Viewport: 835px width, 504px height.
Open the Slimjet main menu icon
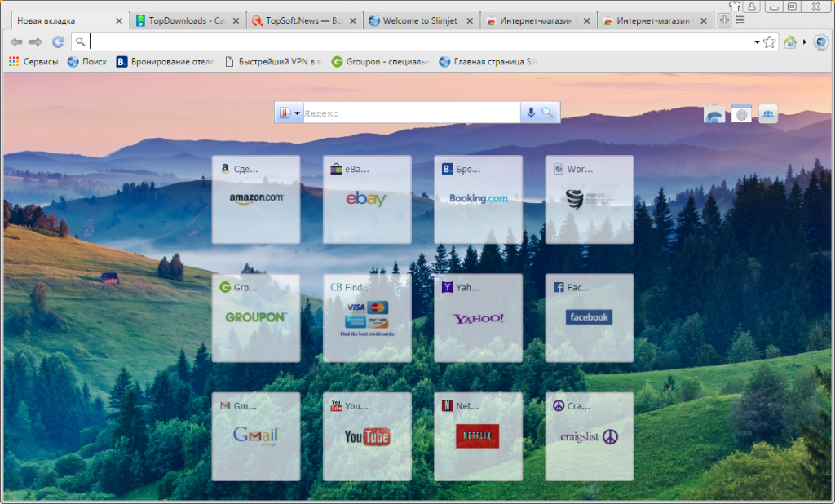click(x=740, y=20)
